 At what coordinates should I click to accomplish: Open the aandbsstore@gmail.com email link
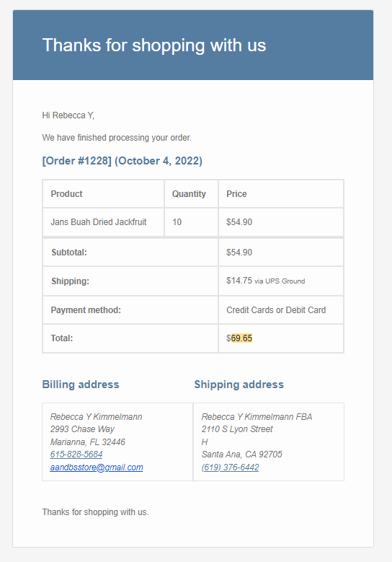point(97,467)
